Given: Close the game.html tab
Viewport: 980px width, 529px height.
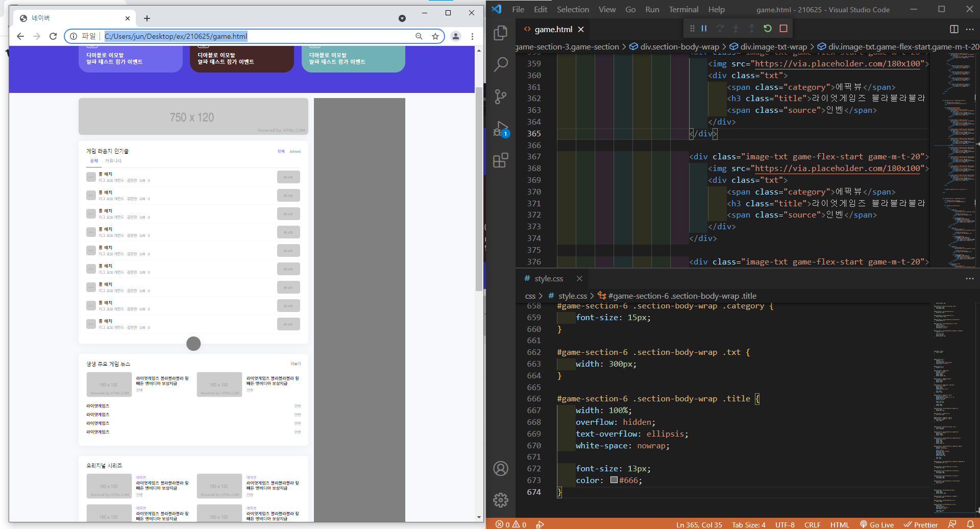Looking at the screenshot, I should [581, 29].
